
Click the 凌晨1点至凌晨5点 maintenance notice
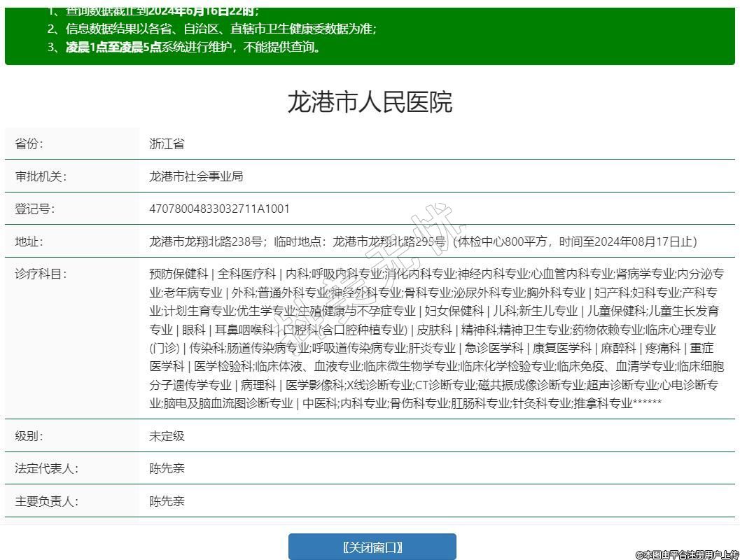(113, 48)
